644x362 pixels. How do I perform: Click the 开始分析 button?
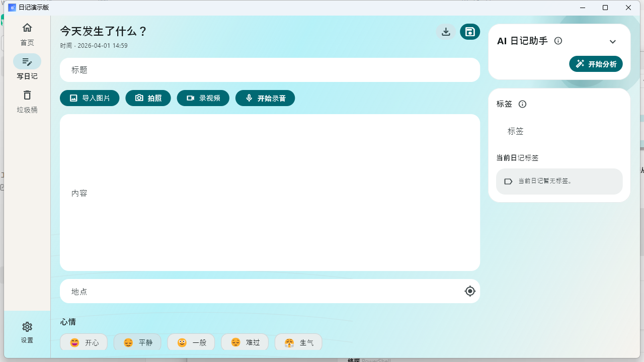[x=596, y=64]
